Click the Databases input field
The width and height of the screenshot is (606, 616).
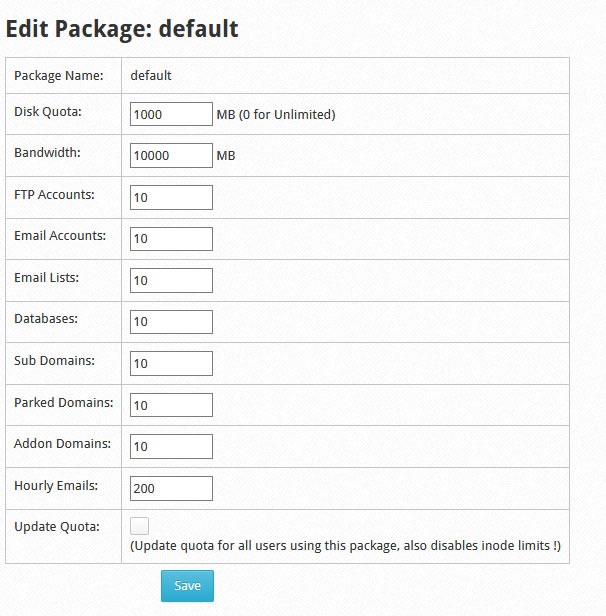[171, 322]
